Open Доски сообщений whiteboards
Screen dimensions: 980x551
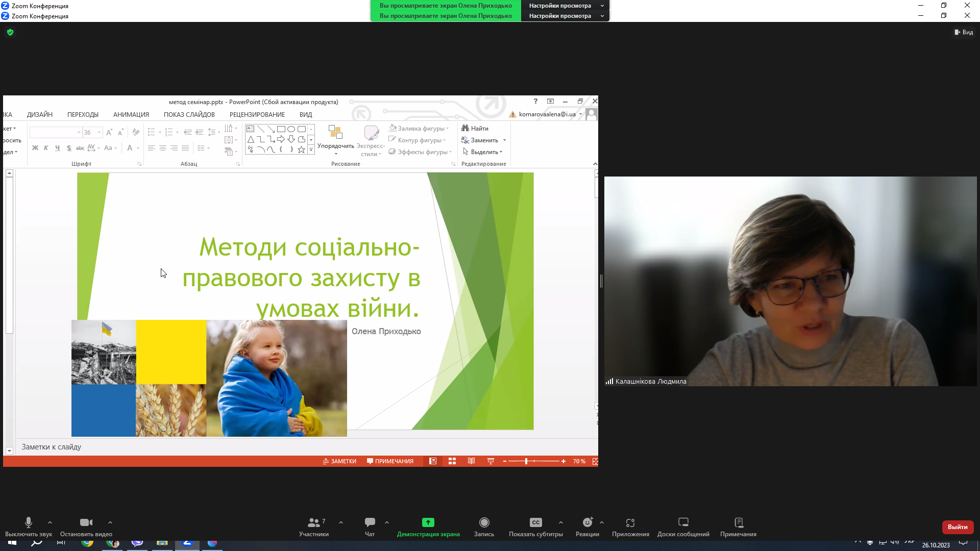point(683,527)
